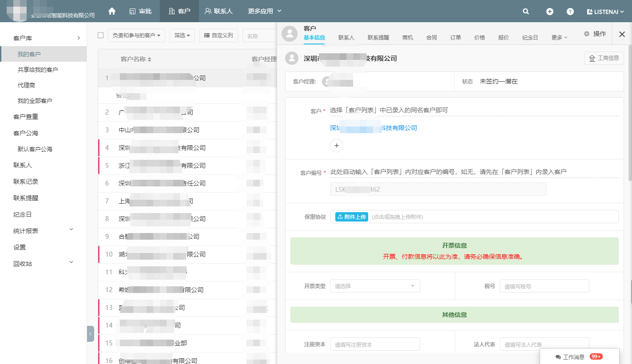Open 工作消息 chat notifications
This screenshot has height=364, width=632.
pyautogui.click(x=573, y=356)
